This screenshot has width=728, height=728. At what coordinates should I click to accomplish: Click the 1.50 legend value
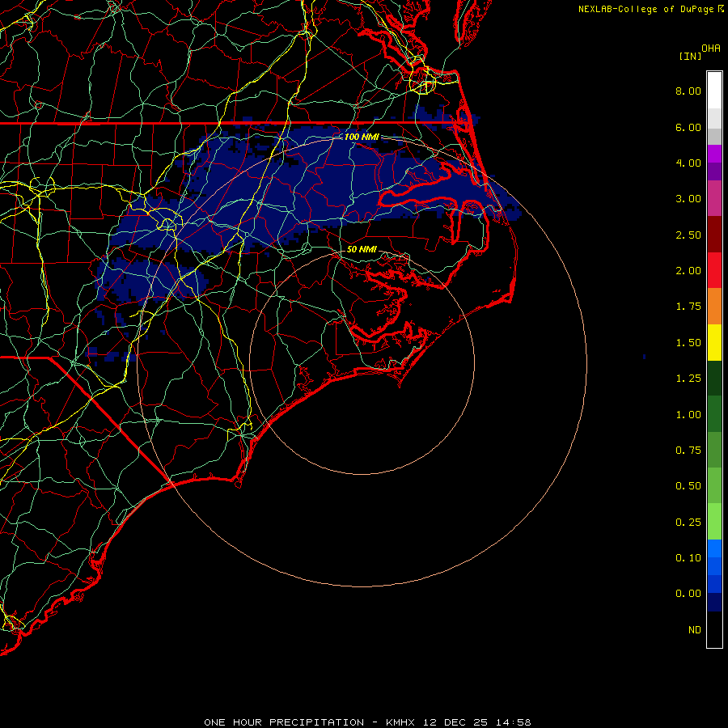click(688, 343)
